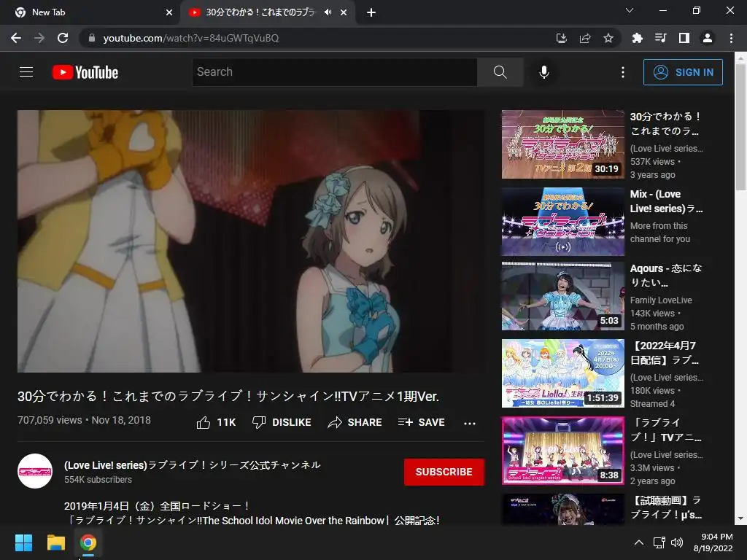Start voice search with microphone icon

coord(544,72)
